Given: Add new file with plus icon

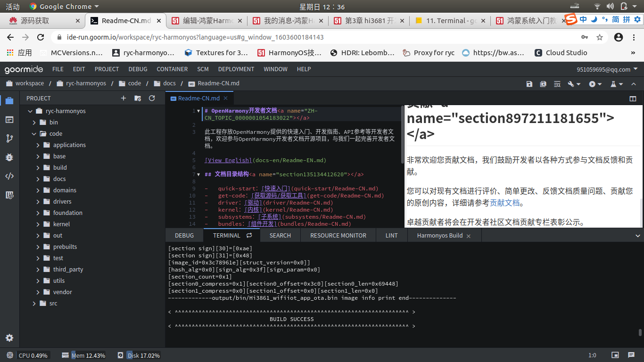Looking at the screenshot, I should pyautogui.click(x=124, y=98).
